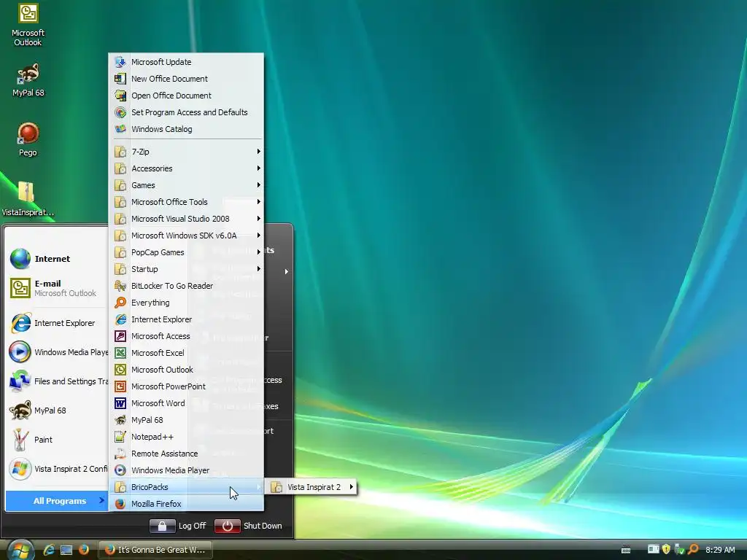
Task: Click Show Desktop quick launch icon
Action: click(x=66, y=550)
